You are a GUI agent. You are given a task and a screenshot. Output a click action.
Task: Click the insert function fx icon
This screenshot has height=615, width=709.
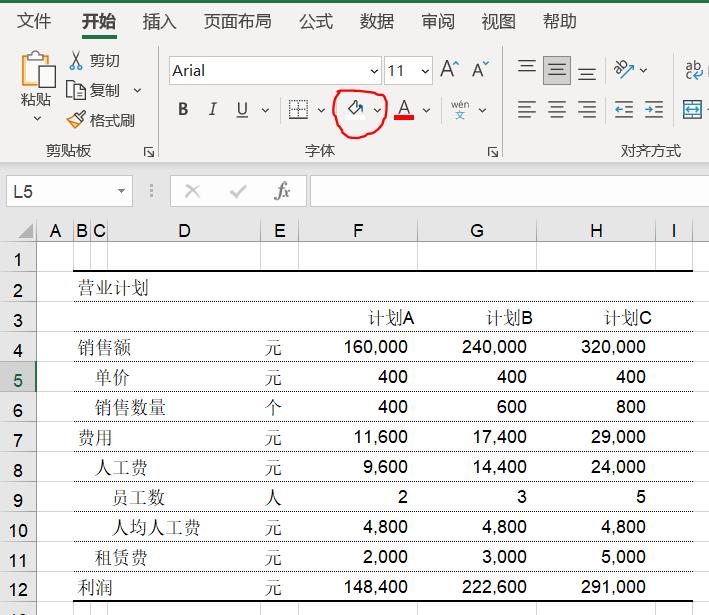click(x=282, y=191)
